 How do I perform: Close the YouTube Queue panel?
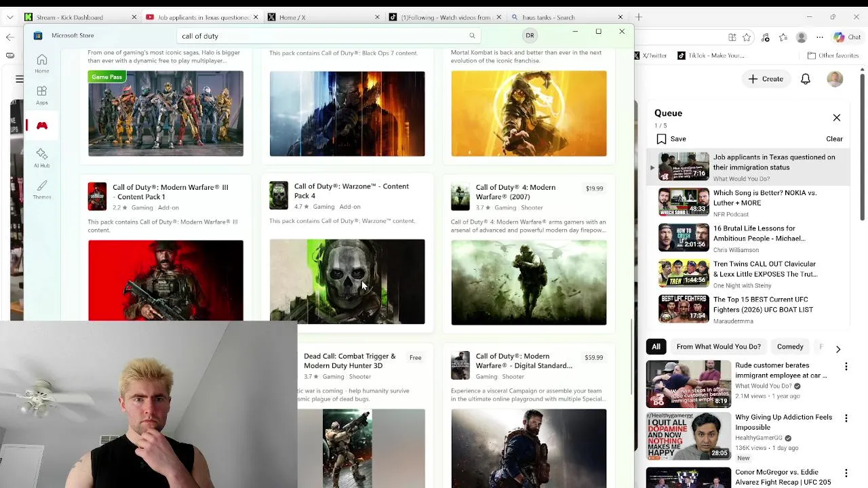(x=837, y=118)
